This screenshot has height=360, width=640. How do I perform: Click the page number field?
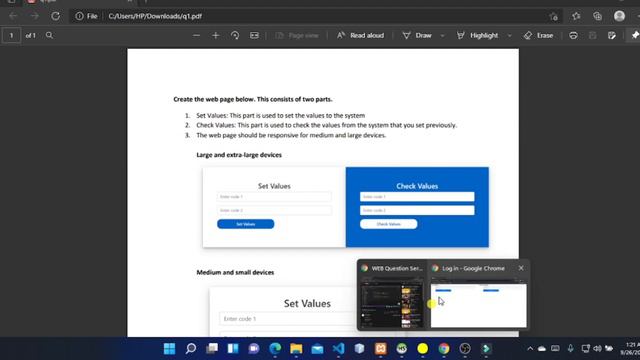(11, 36)
